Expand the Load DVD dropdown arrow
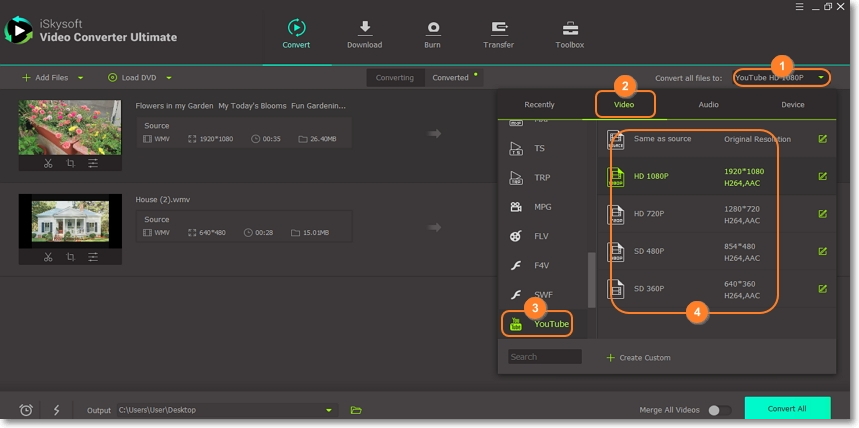This screenshot has width=859, height=428. [169, 77]
